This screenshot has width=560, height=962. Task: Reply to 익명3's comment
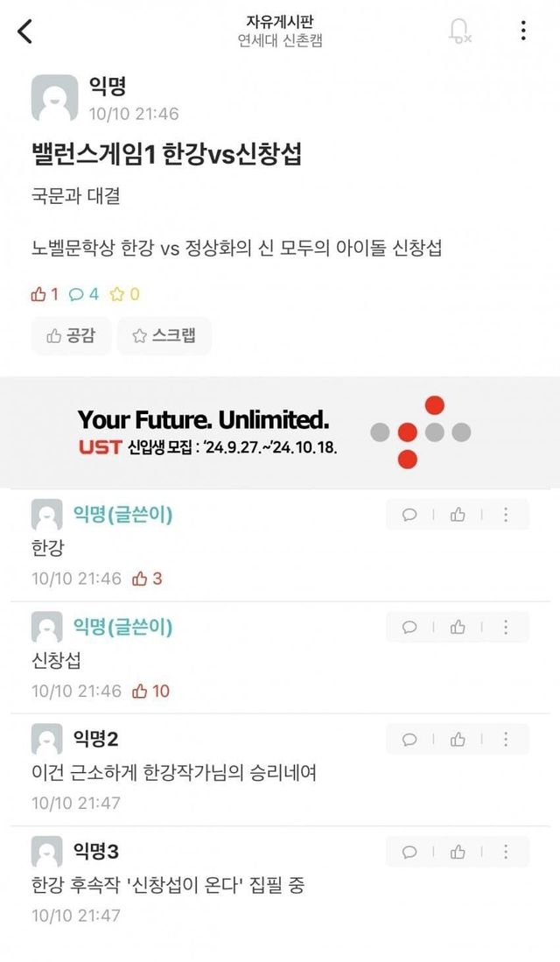(409, 852)
